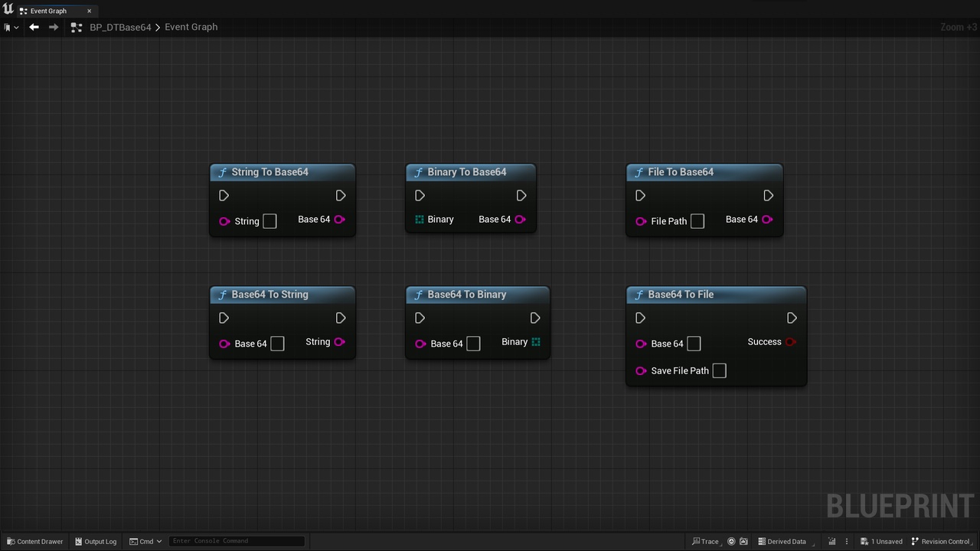Click Base64 To File input exec pin

(x=640, y=318)
